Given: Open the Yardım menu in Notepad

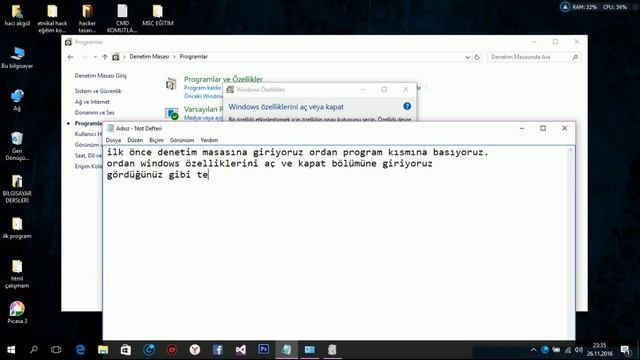Looking at the screenshot, I should point(209,140).
